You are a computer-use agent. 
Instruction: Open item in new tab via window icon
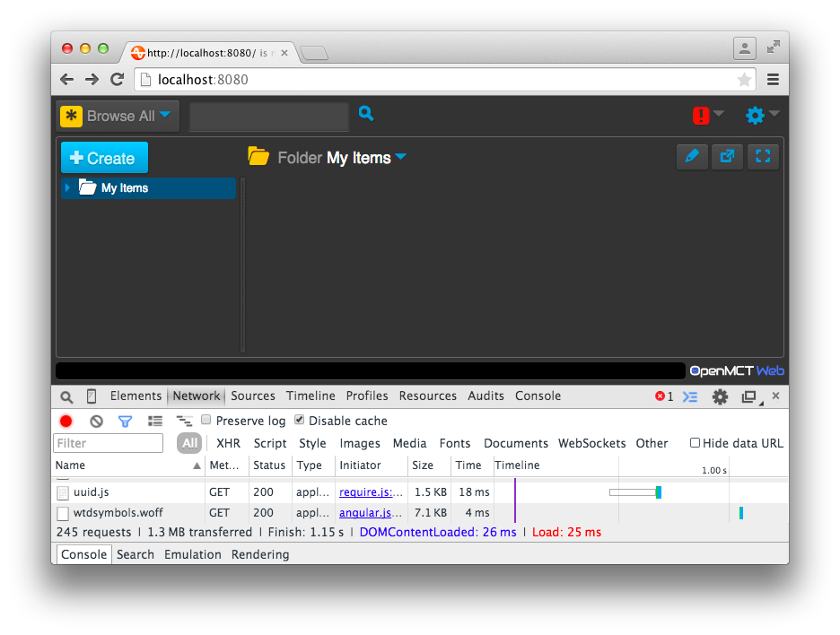click(x=727, y=156)
